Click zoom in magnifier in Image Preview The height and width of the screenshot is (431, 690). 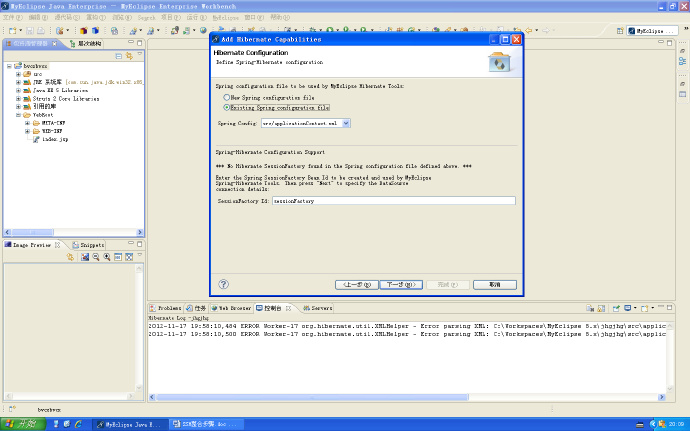click(107, 257)
